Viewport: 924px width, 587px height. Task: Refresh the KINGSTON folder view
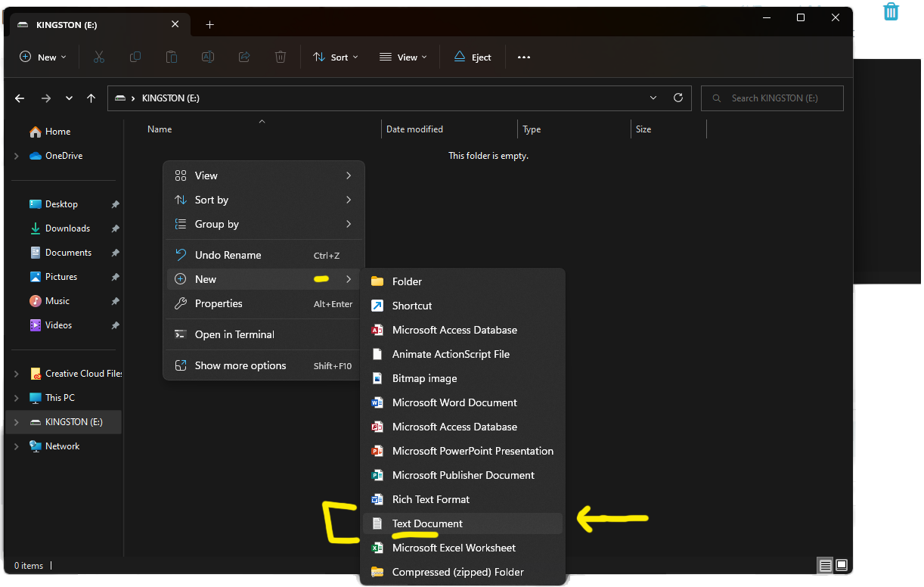(x=678, y=98)
